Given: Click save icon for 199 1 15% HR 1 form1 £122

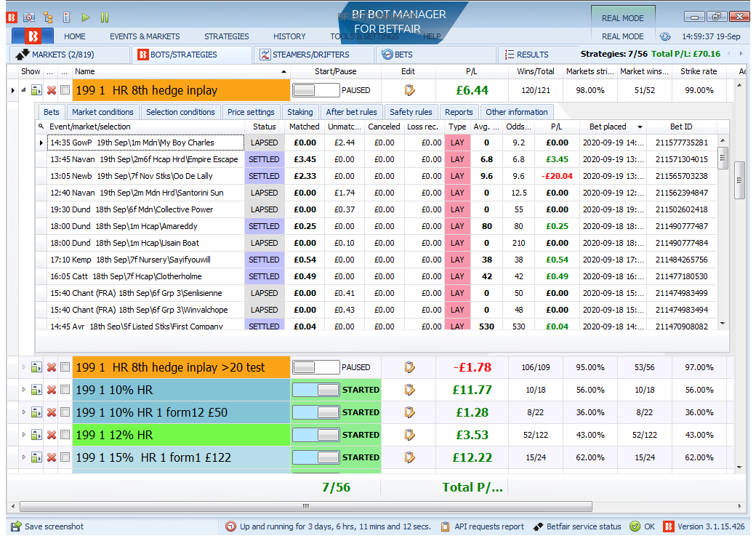Looking at the screenshot, I should (x=36, y=457).
